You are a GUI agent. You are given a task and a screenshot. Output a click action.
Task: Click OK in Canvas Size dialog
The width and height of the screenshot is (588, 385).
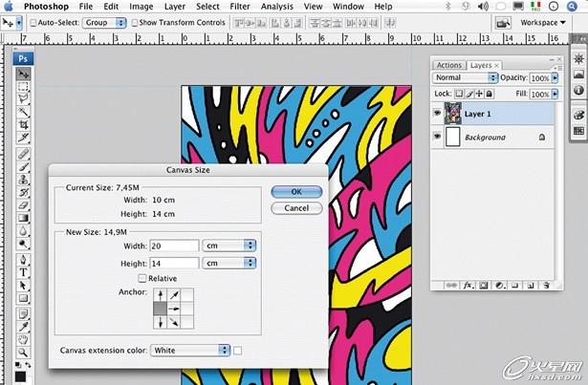[x=296, y=192]
